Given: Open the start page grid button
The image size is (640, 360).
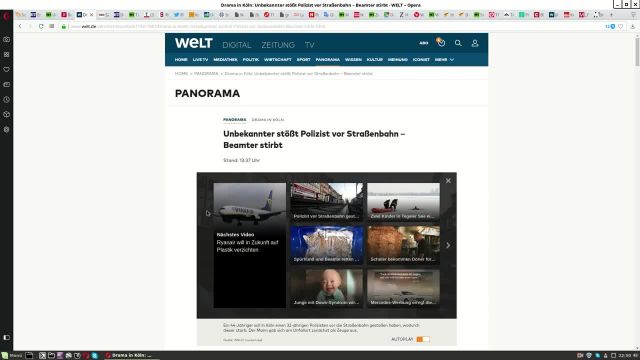Looking at the screenshot, I should pyautogui.click(x=52, y=26).
